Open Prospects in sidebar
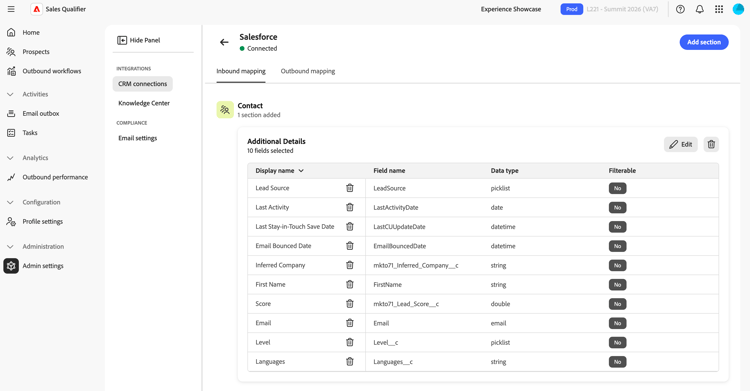 (x=36, y=52)
